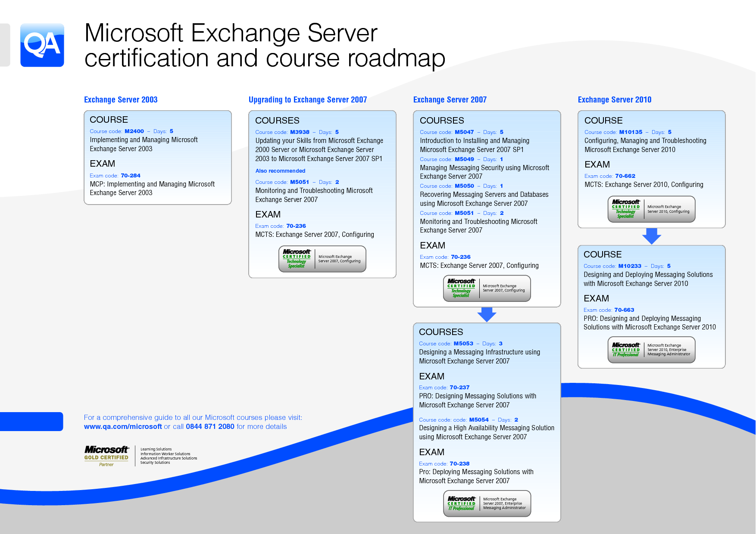756x534 pixels.
Task: Click course code M5054
Action: pyautogui.click(x=479, y=420)
